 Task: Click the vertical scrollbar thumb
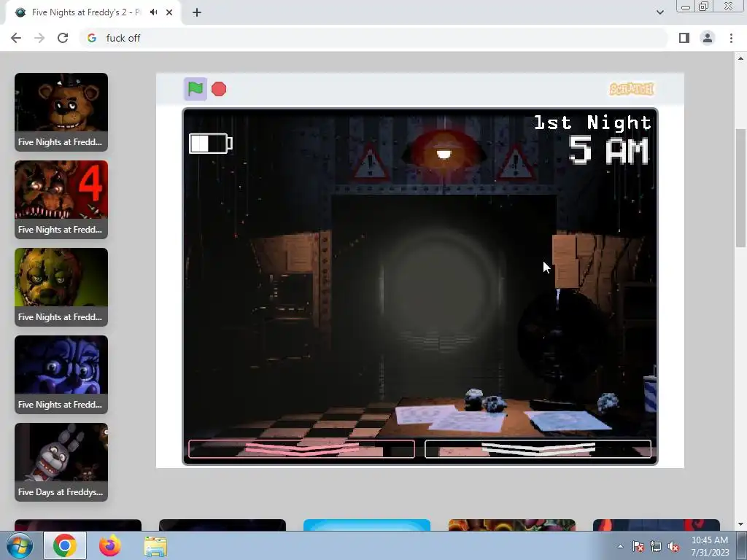click(x=740, y=187)
